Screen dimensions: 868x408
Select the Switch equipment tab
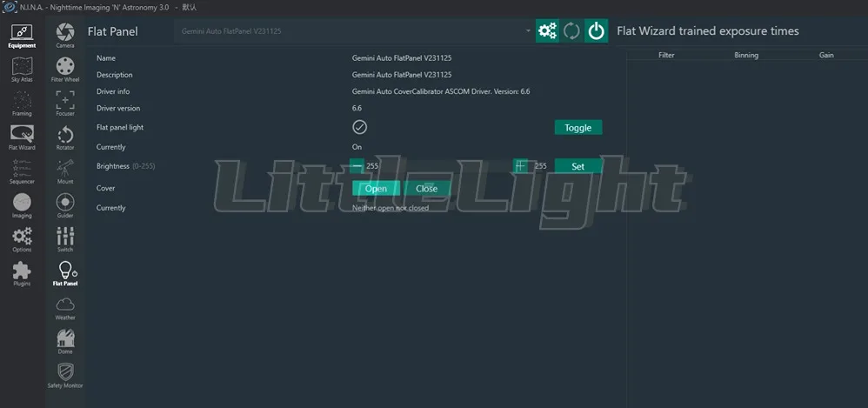click(x=65, y=240)
